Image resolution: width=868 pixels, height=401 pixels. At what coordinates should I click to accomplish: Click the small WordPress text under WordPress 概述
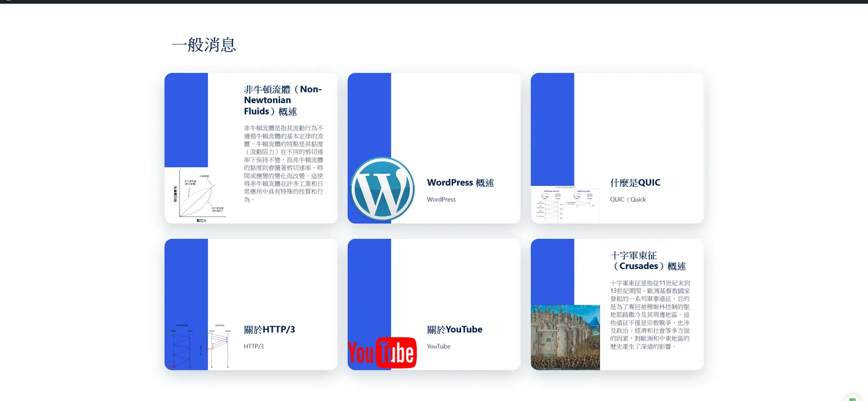441,200
